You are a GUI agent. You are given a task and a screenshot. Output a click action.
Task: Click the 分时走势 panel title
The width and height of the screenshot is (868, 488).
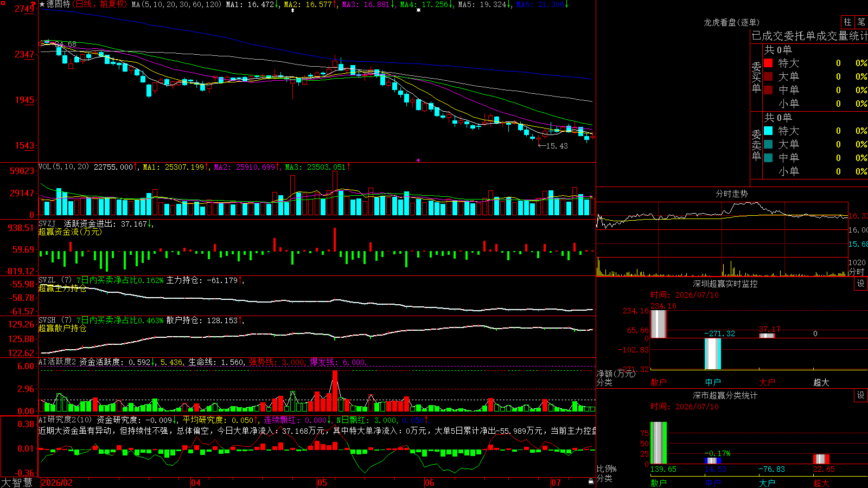pos(731,194)
